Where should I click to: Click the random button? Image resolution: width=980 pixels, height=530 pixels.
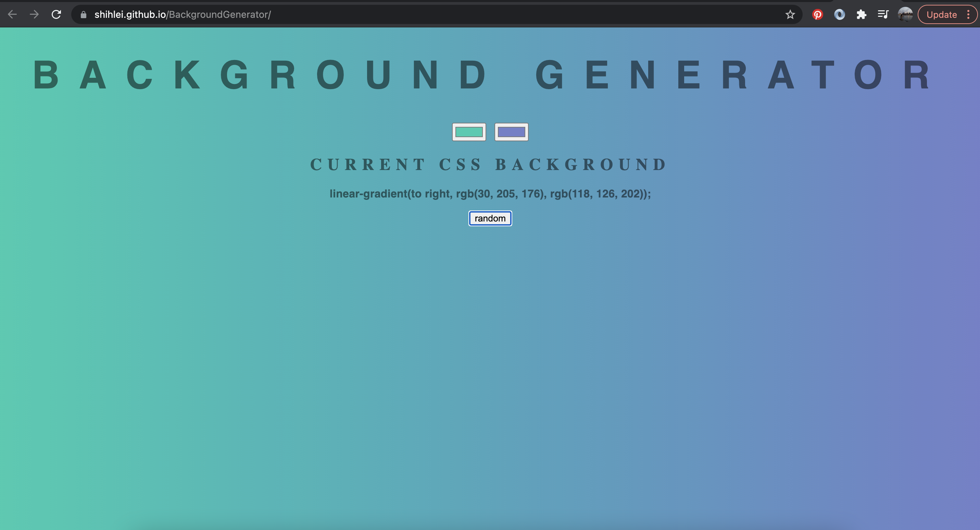[x=490, y=218]
